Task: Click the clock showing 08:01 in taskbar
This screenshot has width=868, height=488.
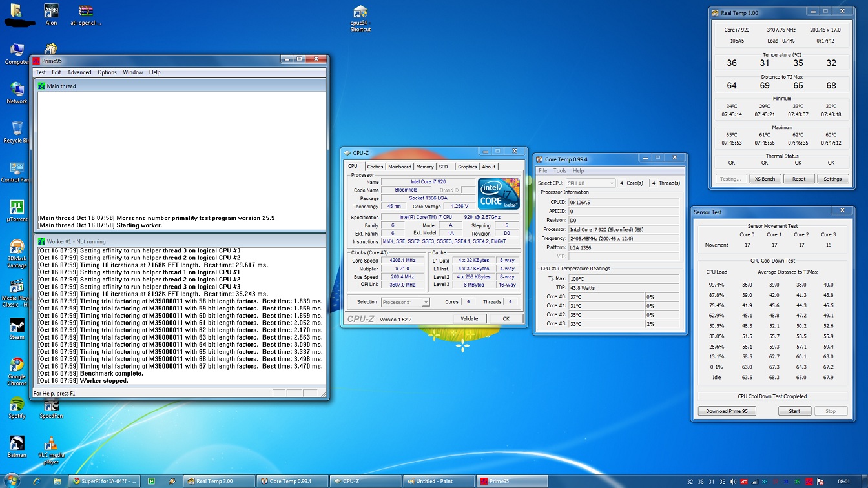Action: [843, 482]
